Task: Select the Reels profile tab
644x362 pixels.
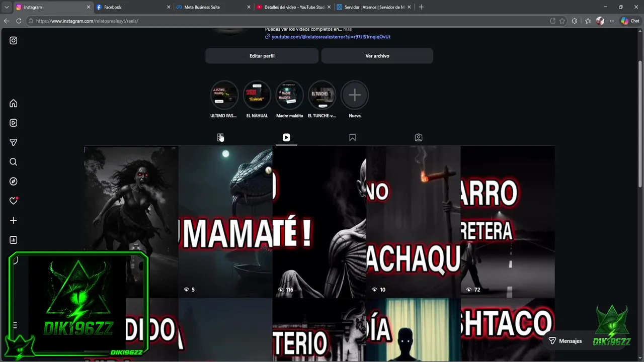Action: click(x=286, y=137)
